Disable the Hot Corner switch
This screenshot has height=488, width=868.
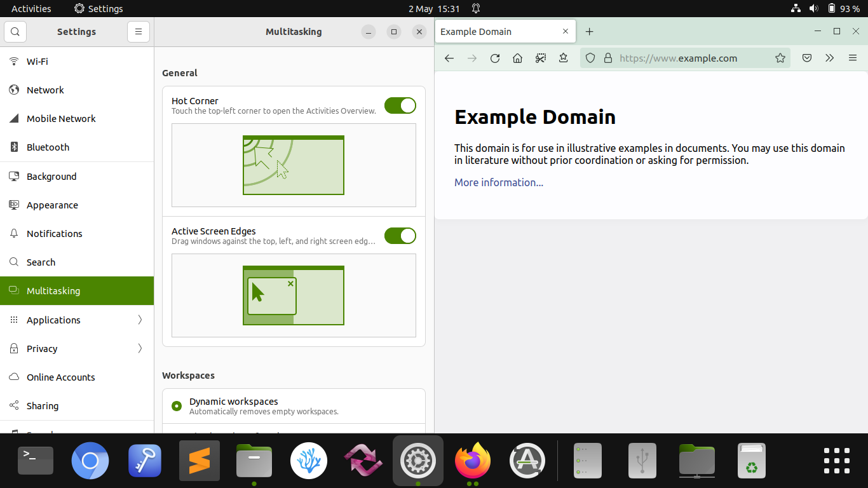(400, 105)
